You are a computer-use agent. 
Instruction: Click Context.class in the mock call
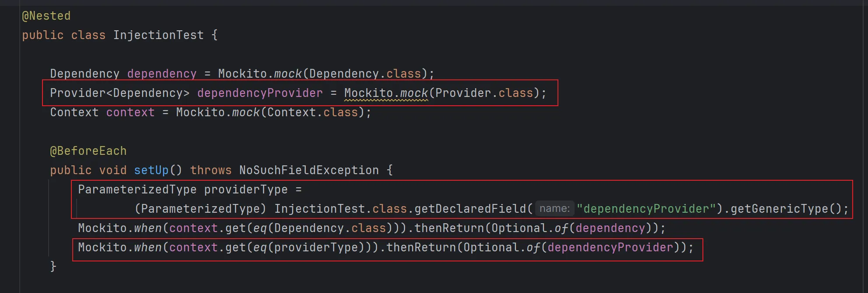pyautogui.click(x=312, y=112)
